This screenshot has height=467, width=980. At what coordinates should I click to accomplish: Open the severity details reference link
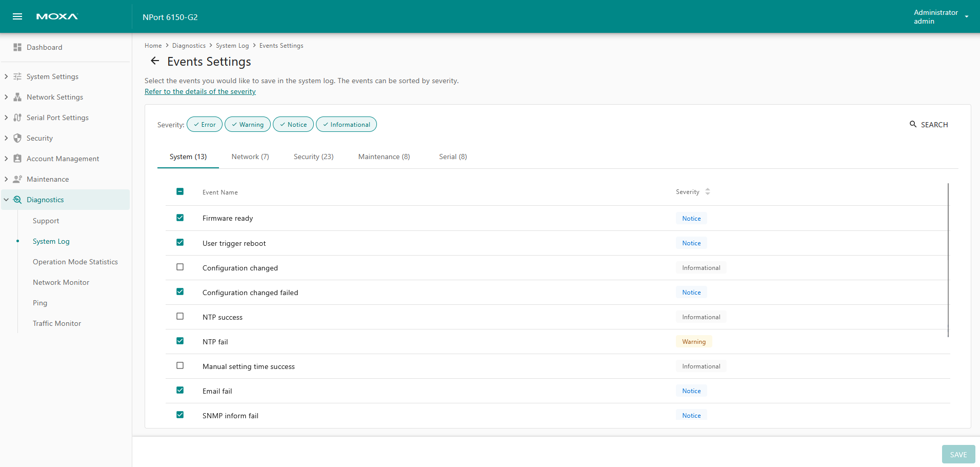coord(200,91)
